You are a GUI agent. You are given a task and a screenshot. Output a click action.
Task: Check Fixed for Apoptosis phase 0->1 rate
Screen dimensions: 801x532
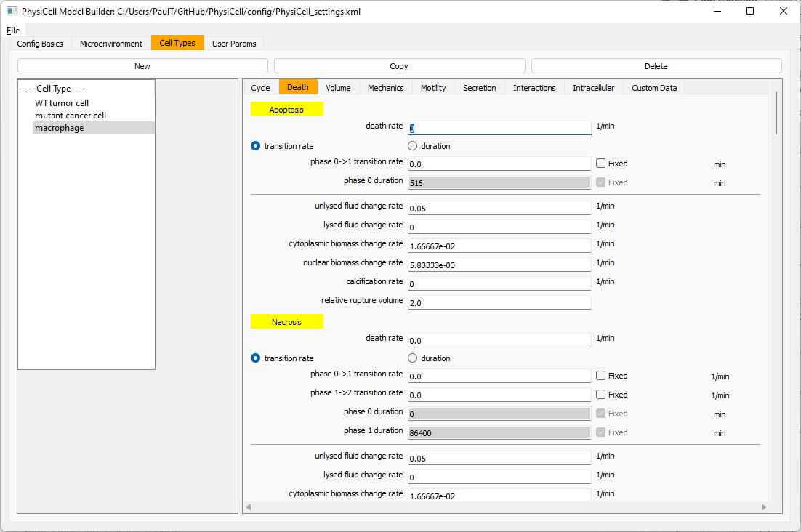tap(601, 164)
